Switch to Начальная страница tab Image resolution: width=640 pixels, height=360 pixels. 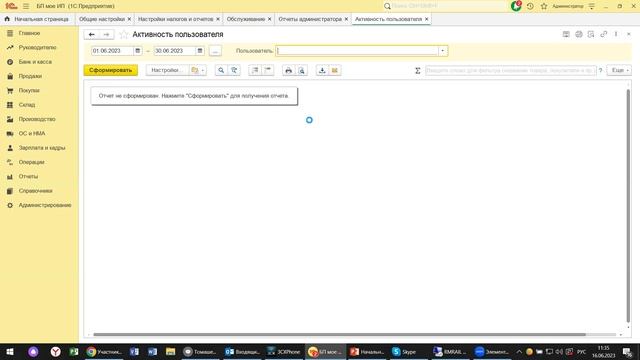pyautogui.click(x=37, y=19)
